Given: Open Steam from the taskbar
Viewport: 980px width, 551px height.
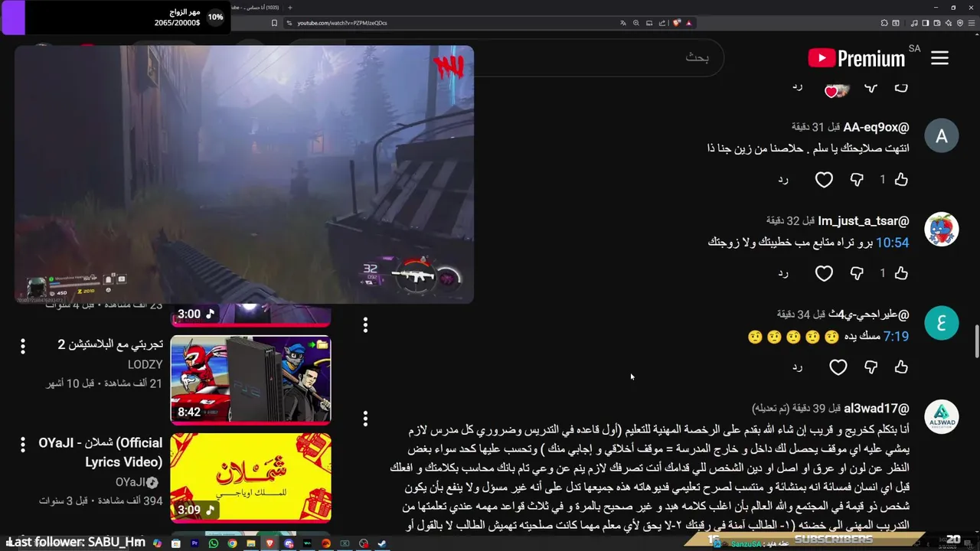Looking at the screenshot, I should coord(382,543).
